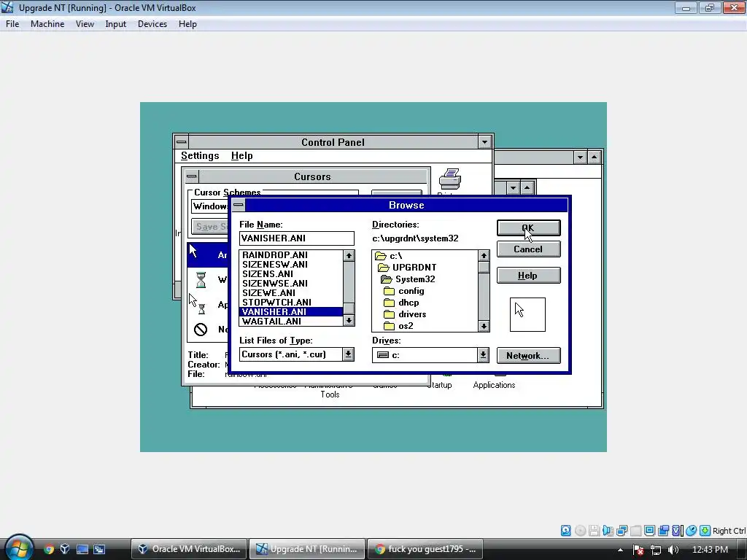
Task: Click the display monitor indicator in VirtualBox status bar
Action: [649, 531]
